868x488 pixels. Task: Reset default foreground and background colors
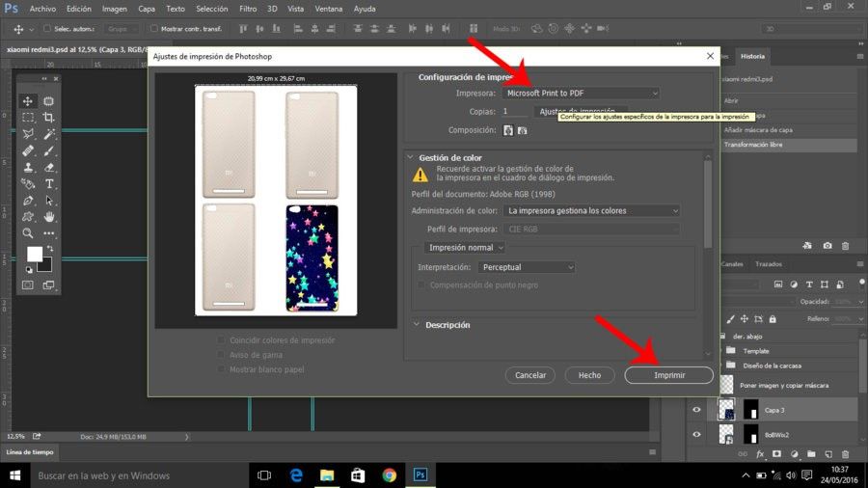(x=29, y=269)
